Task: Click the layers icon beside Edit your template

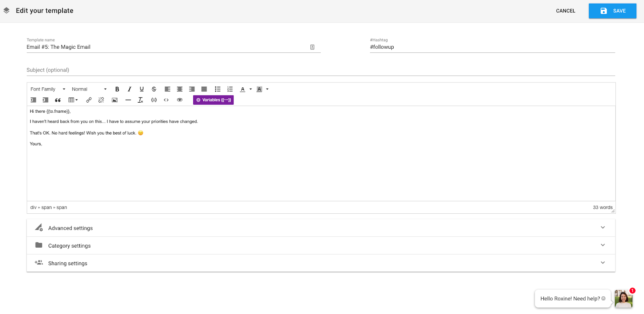Action: [6, 11]
